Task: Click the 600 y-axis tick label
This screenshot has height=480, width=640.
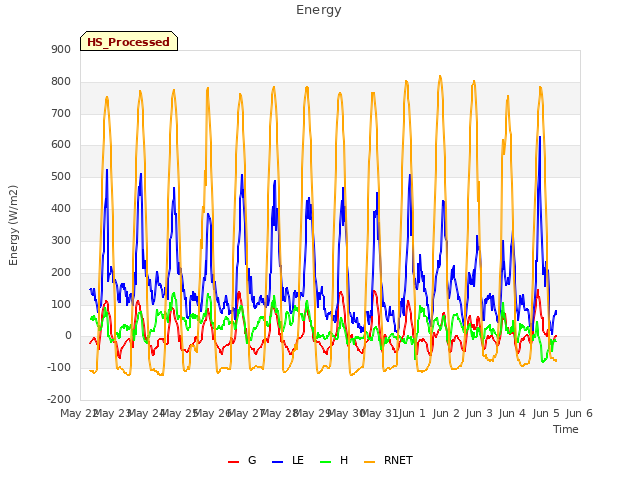Action: point(61,144)
